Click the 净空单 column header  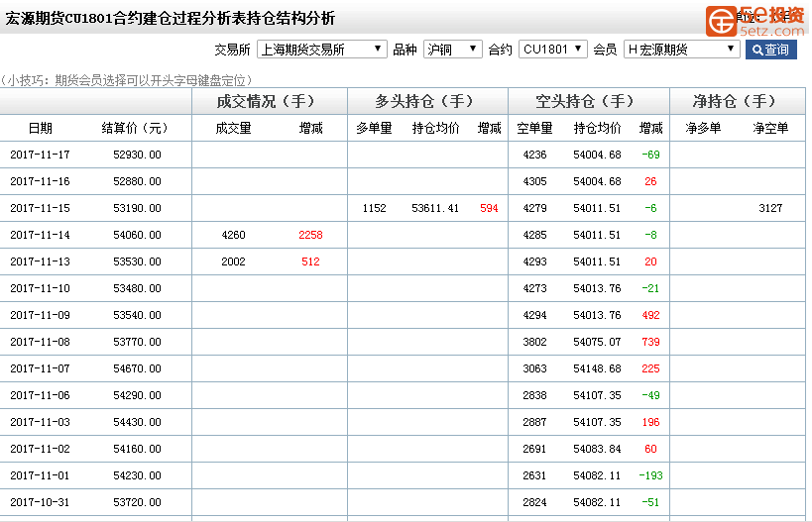click(770, 128)
